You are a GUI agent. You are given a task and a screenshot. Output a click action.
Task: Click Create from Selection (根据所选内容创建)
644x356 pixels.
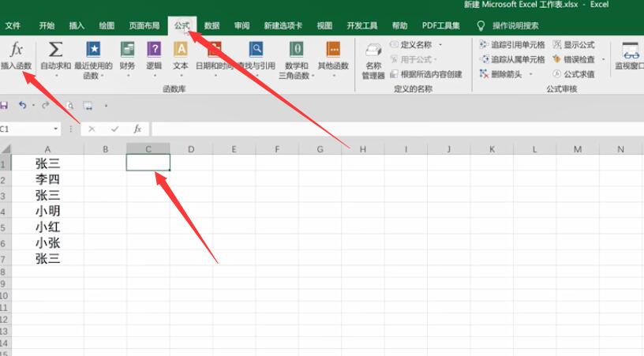pos(426,74)
